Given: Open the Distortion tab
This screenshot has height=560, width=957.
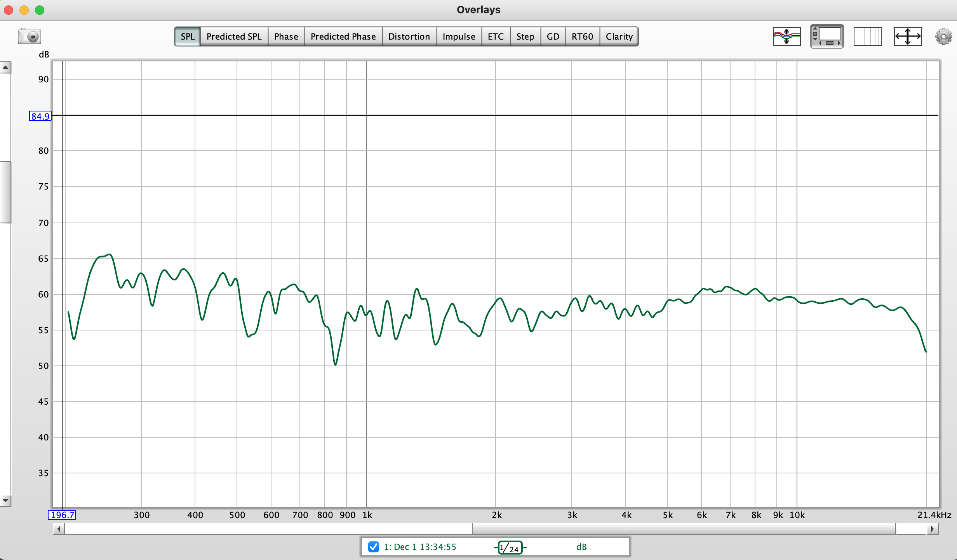Looking at the screenshot, I should (x=409, y=37).
